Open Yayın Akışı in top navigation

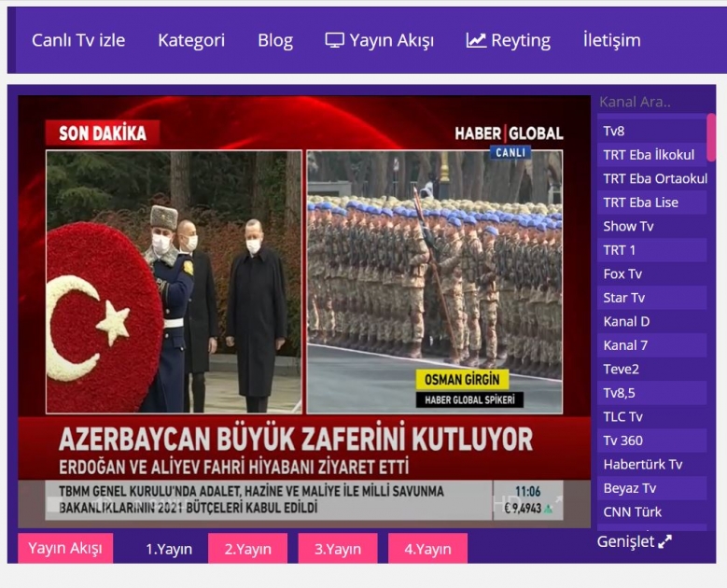coord(379,40)
